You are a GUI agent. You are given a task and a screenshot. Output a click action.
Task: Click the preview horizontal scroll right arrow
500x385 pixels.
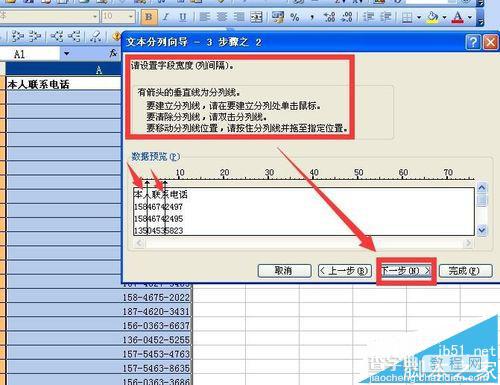(468, 243)
